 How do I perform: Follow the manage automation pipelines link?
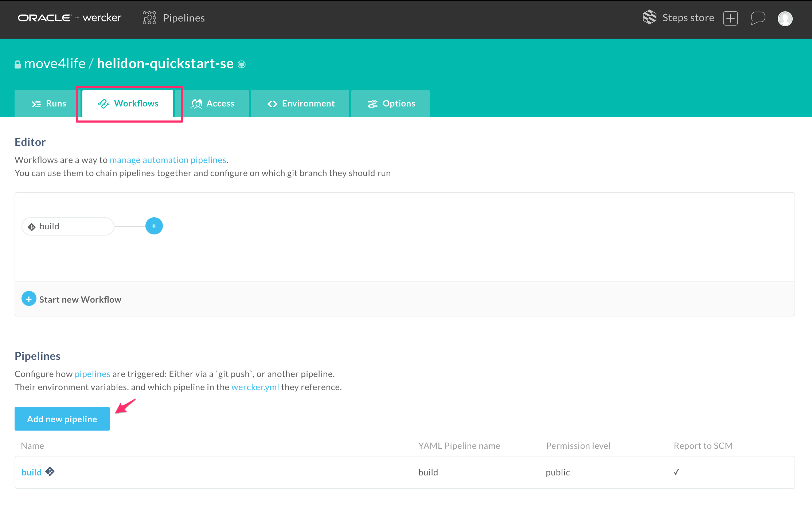(168, 160)
